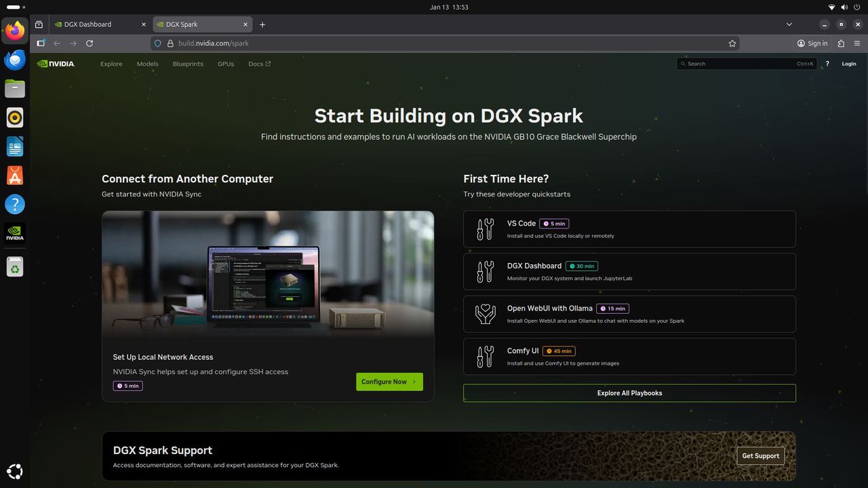Open the Explore menu item

pyautogui.click(x=111, y=64)
